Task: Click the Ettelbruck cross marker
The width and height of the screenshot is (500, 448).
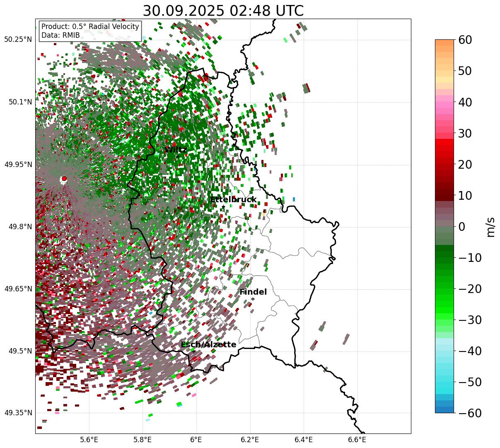Action: click(x=223, y=207)
